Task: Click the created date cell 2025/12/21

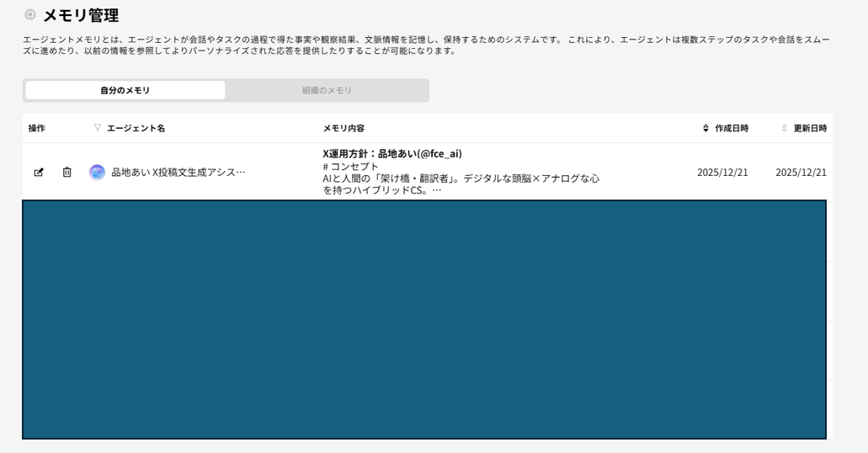Action: pyautogui.click(x=722, y=173)
